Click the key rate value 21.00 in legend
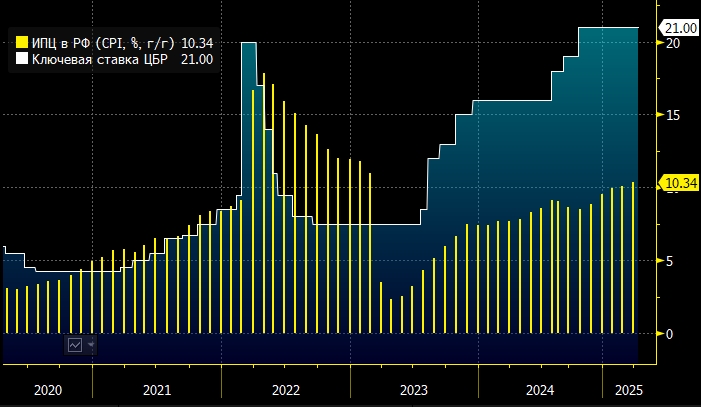The height and width of the screenshot is (407, 701). (x=198, y=60)
